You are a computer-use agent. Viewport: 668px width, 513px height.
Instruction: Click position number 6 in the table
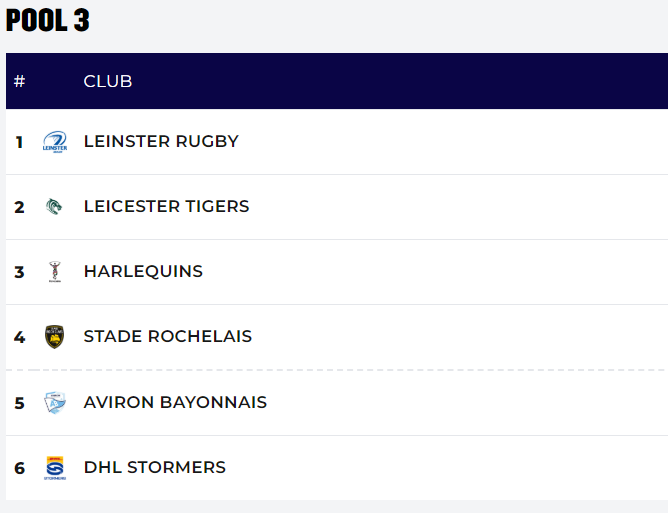tap(19, 468)
